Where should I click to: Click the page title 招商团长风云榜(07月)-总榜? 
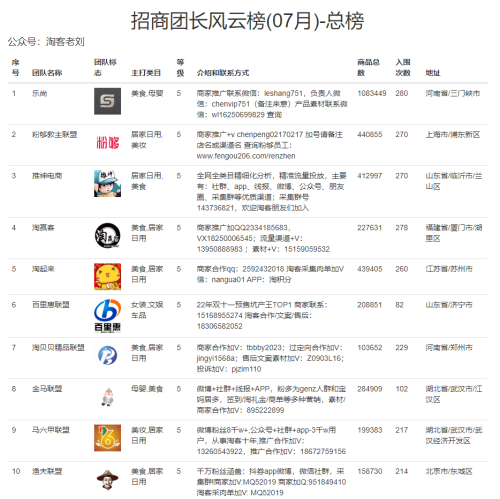(x=247, y=21)
